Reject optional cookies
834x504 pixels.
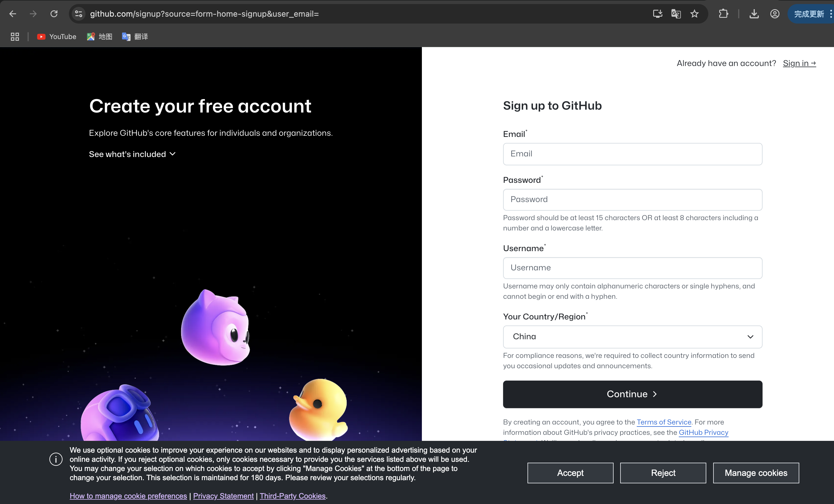pyautogui.click(x=663, y=473)
